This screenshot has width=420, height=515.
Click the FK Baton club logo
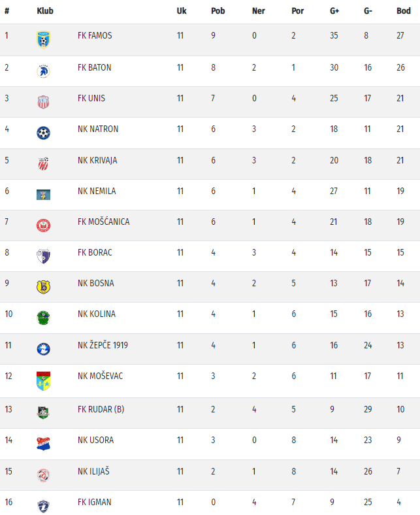point(43,71)
